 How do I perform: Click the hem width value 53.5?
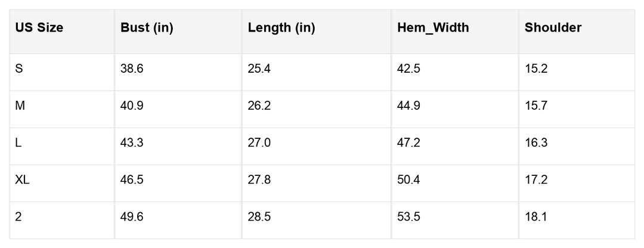tap(409, 216)
